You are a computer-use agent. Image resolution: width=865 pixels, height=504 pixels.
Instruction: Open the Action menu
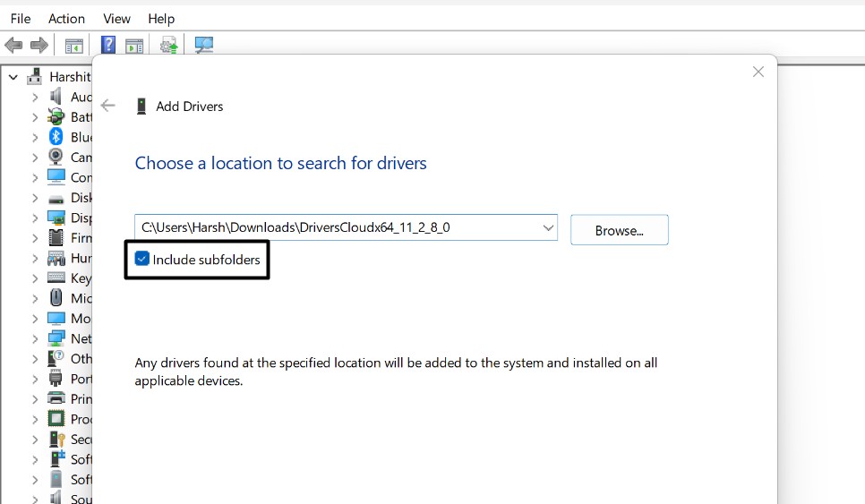(66, 18)
